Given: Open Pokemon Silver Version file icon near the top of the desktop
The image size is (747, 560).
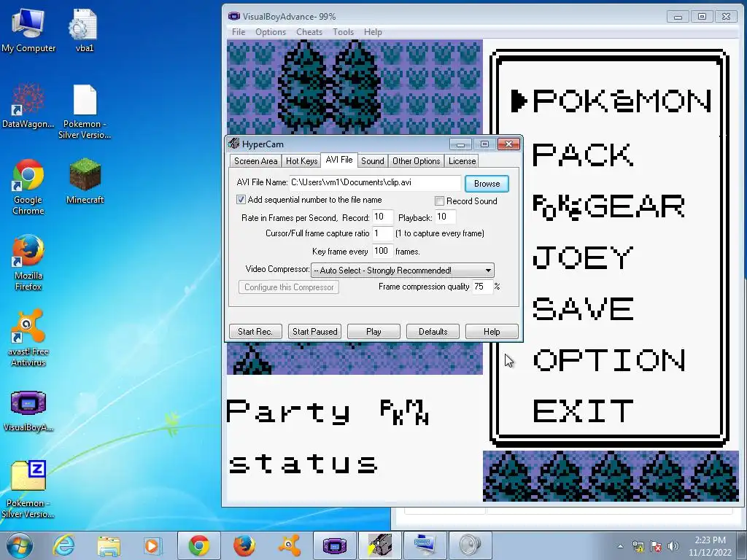Looking at the screenshot, I should 85,112.
